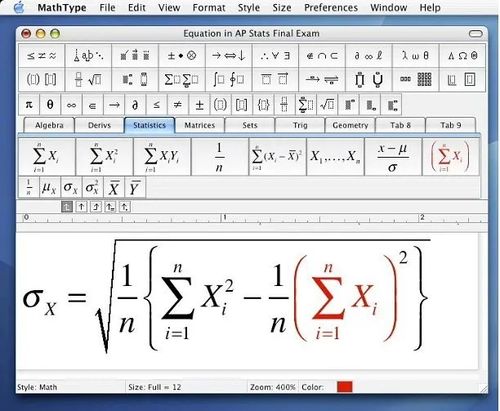Switch to the Derivs tab
500x411 pixels.
99,125
